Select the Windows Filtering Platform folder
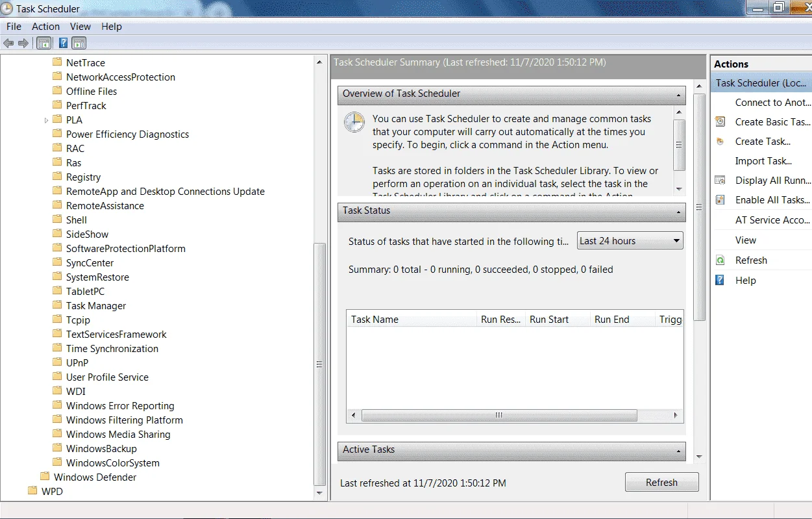Viewport: 812px width, 519px height. coord(125,420)
